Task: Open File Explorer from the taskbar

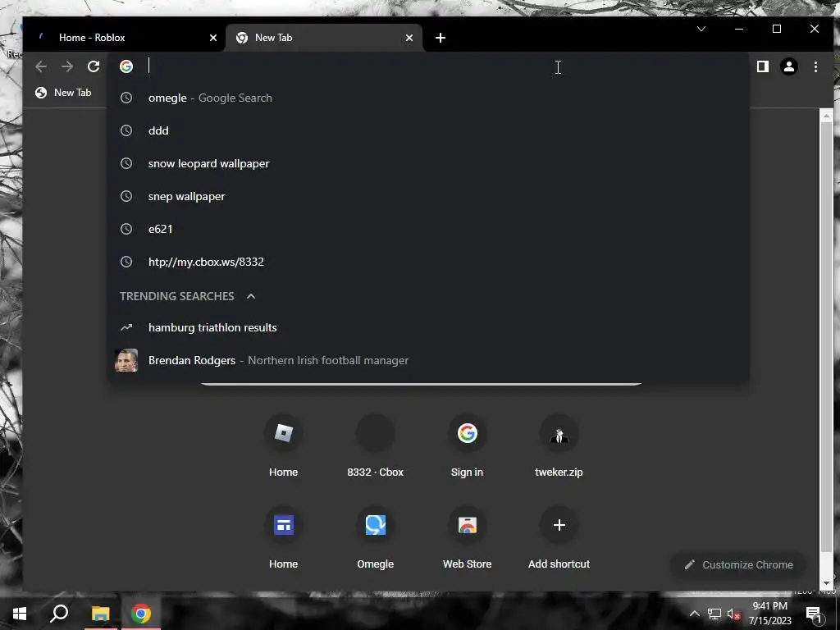Action: [100, 614]
